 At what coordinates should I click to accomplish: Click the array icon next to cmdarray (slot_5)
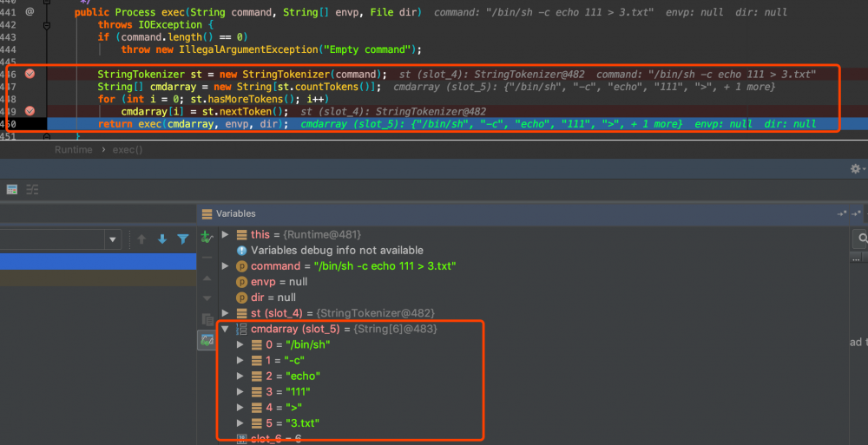pyautogui.click(x=242, y=329)
